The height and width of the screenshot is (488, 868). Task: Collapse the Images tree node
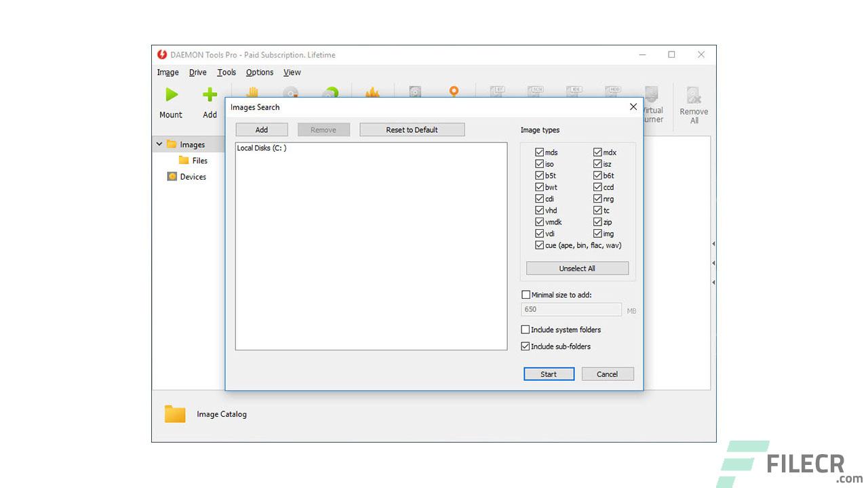[x=159, y=144]
